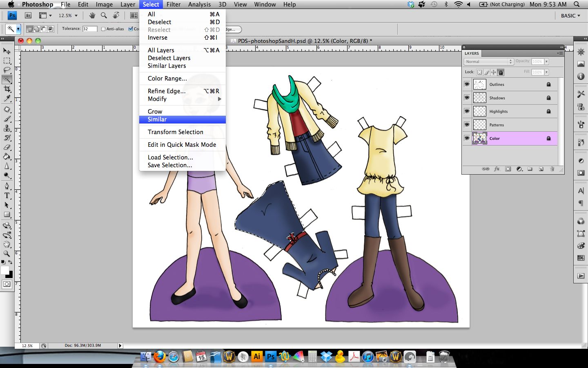This screenshot has height=368, width=588.
Task: Click the delete layer trash icon
Action: point(552,169)
